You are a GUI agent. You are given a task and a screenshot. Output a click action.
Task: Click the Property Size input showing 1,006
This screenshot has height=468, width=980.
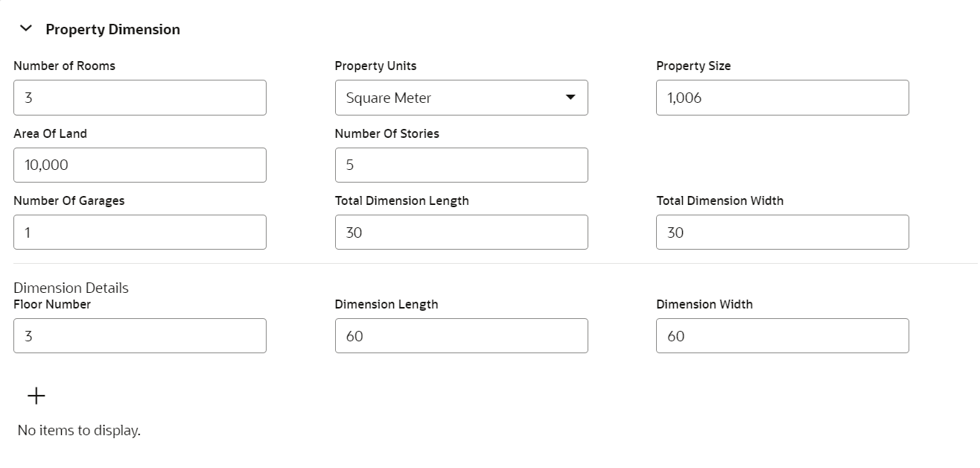tap(782, 98)
